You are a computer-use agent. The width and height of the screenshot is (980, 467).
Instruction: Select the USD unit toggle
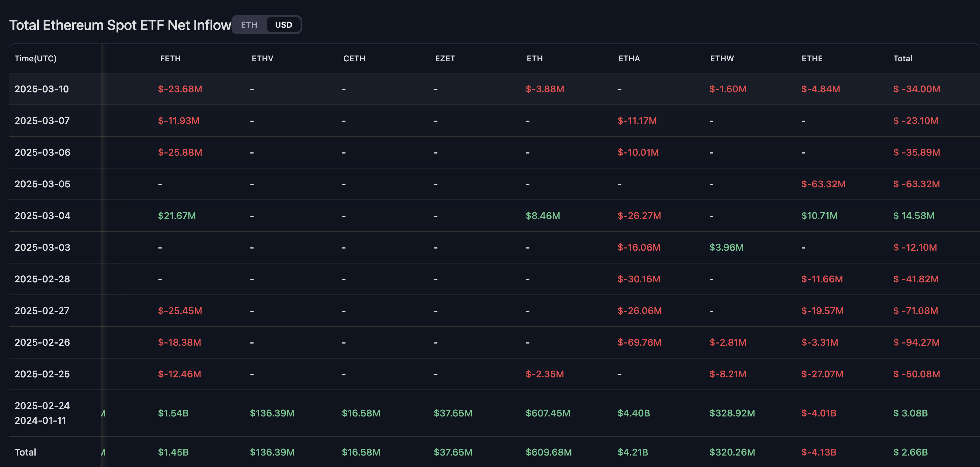coord(283,25)
